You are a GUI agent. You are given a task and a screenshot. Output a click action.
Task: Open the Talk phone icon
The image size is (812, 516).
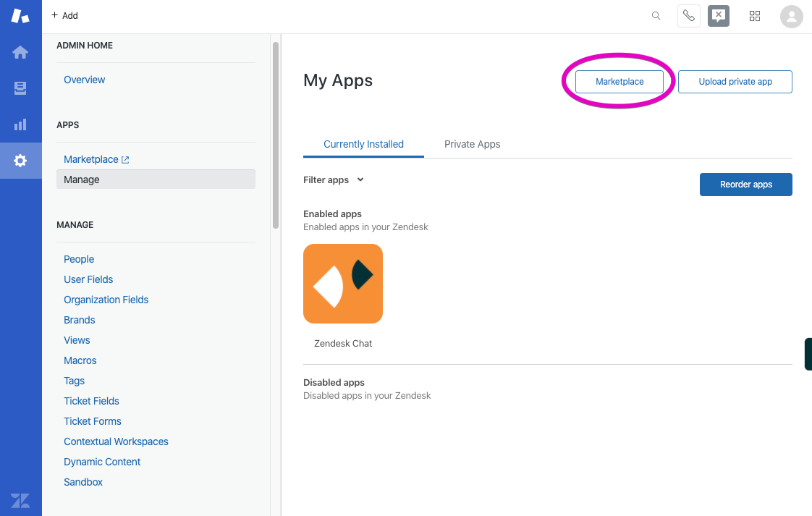689,15
